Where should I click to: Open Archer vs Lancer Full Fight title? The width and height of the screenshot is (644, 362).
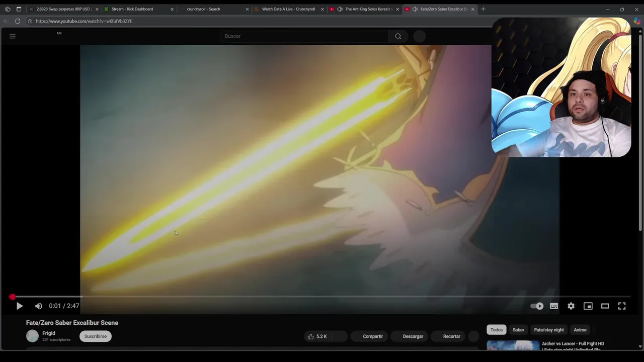coord(573,346)
